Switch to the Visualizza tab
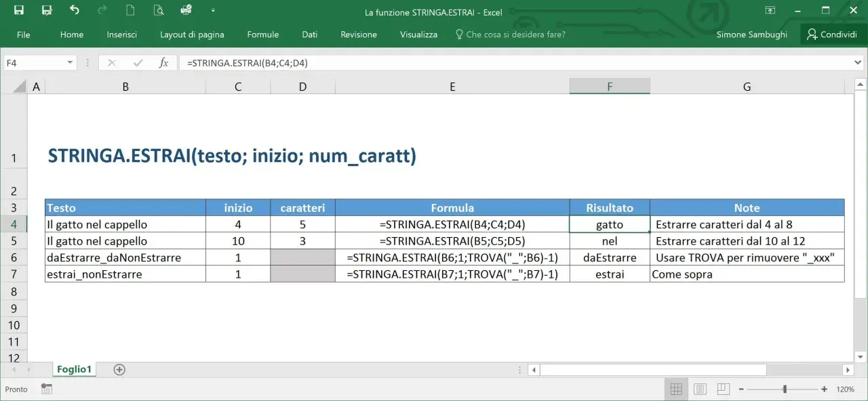Screen dimensions: 868x401 [x=419, y=35]
